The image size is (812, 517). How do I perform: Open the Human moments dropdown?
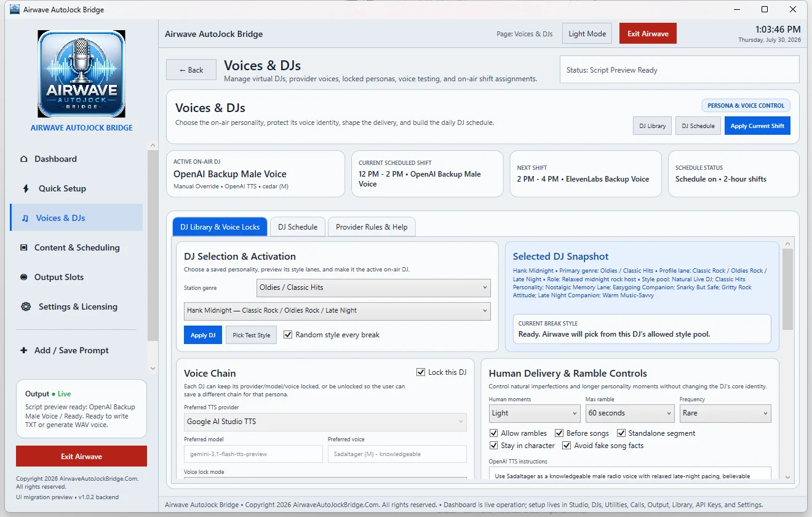tap(535, 413)
